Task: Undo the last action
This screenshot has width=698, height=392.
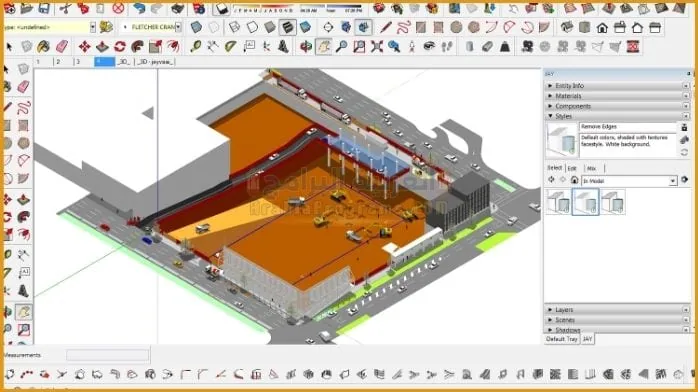Action: click(x=139, y=8)
